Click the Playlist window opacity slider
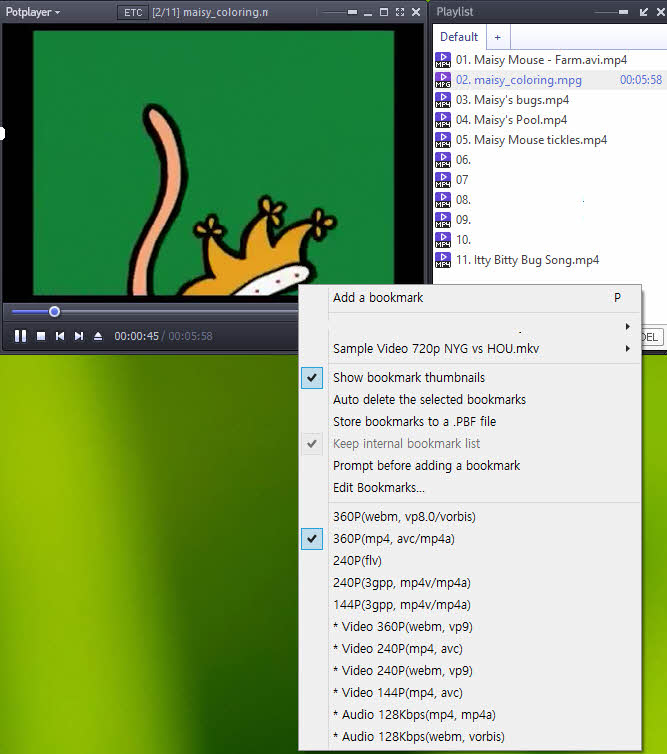 click(611, 12)
